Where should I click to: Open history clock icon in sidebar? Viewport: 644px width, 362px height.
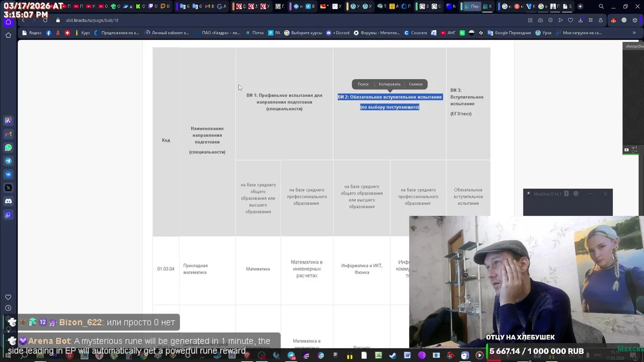click(8, 308)
